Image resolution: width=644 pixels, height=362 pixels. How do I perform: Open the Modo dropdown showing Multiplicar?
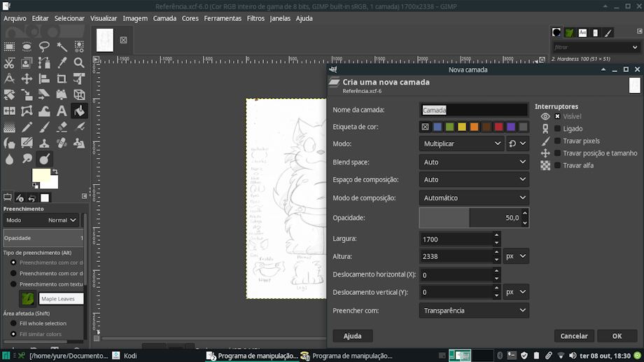[461, 144]
